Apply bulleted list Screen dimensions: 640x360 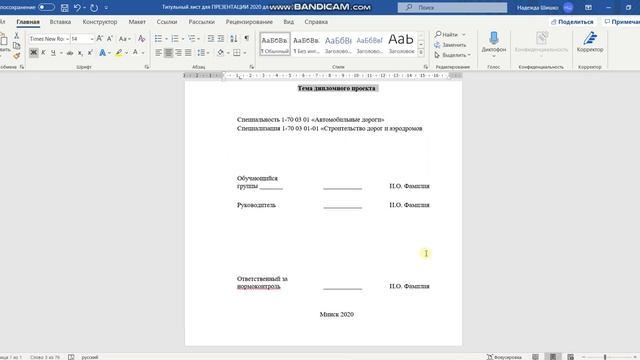pyautogui.click(x=158, y=39)
